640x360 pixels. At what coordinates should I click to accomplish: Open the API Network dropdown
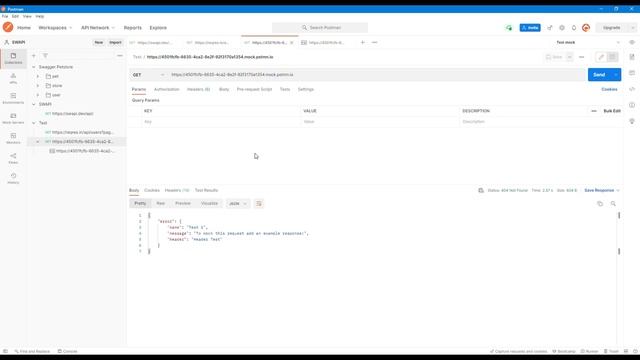click(x=98, y=28)
